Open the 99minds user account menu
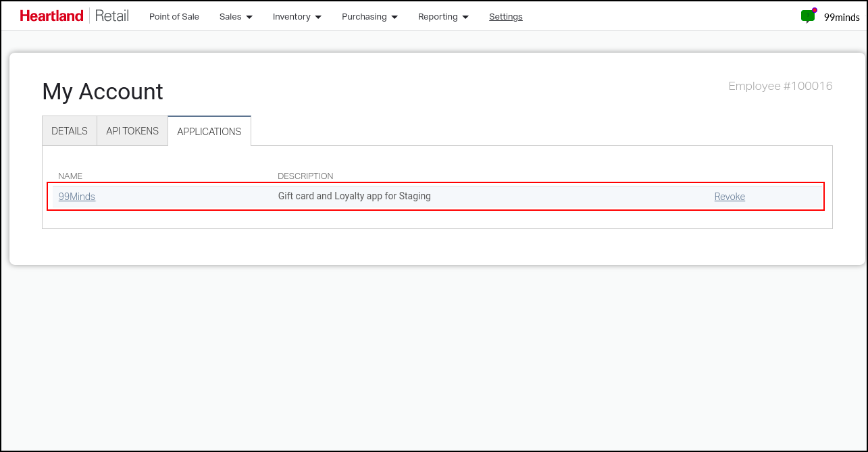This screenshot has height=452, width=868. pos(842,18)
